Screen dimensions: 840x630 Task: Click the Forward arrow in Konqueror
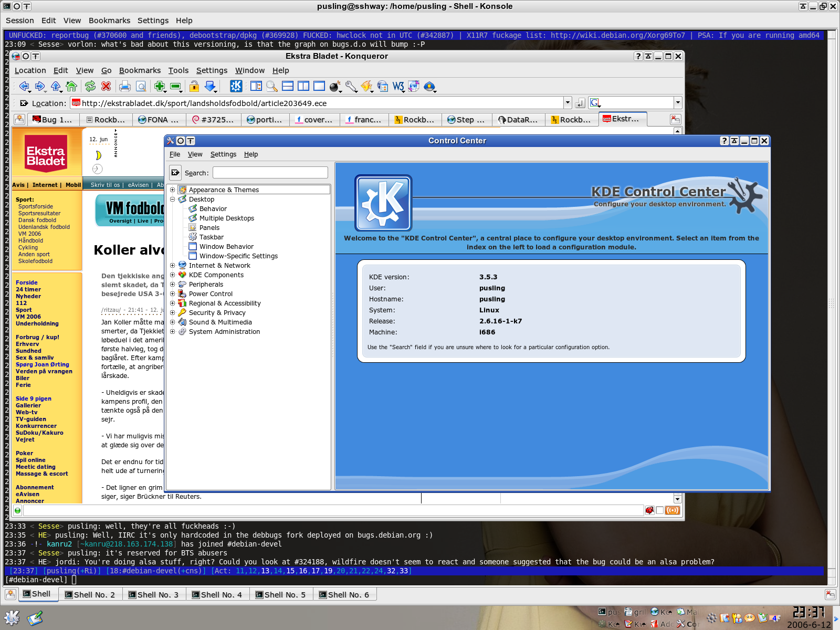pos(40,86)
